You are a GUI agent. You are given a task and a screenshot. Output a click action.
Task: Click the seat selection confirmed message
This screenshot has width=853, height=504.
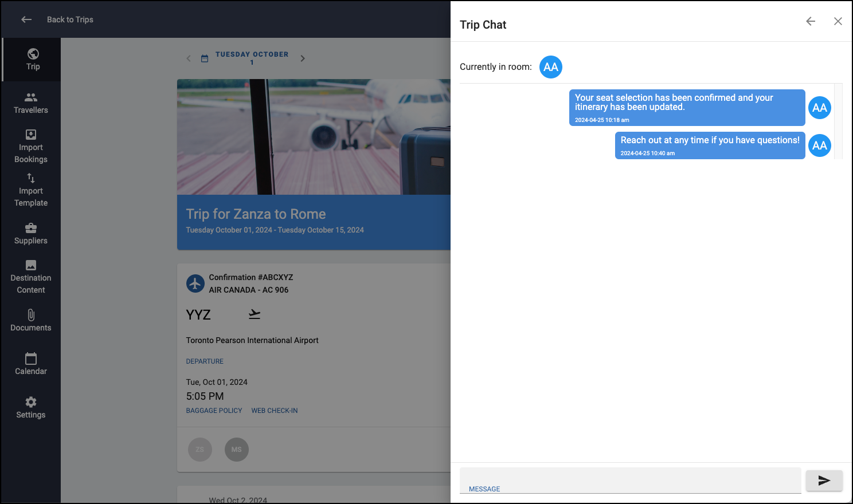pyautogui.click(x=687, y=108)
